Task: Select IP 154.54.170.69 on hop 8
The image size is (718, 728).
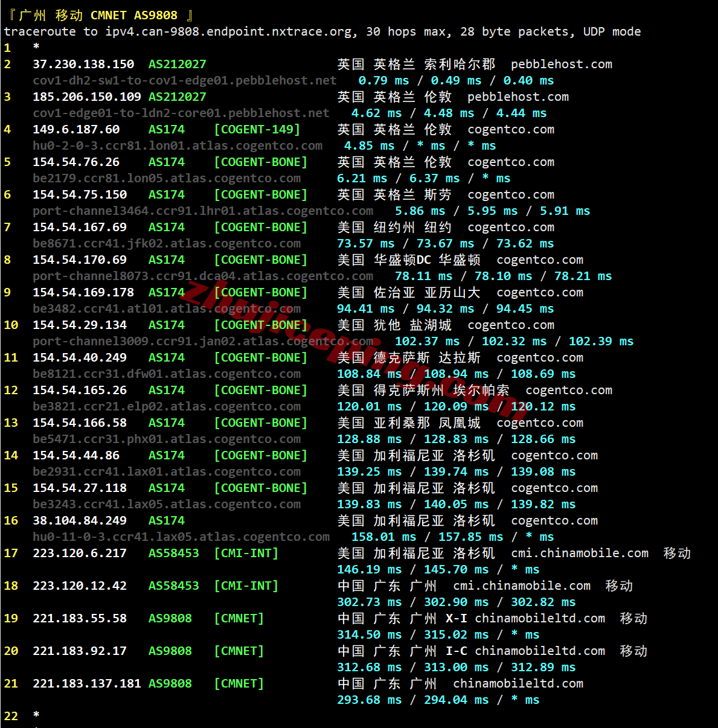Action: pos(80,260)
